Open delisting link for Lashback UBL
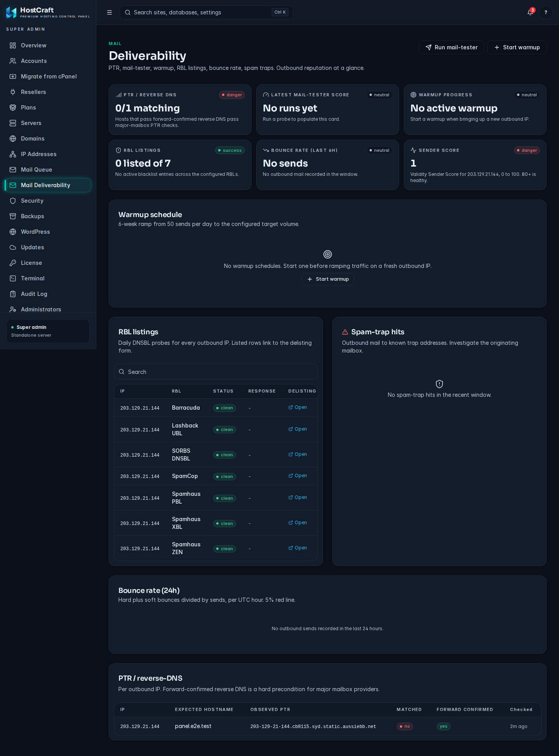Viewport: 559px width, 756px height. pos(298,429)
